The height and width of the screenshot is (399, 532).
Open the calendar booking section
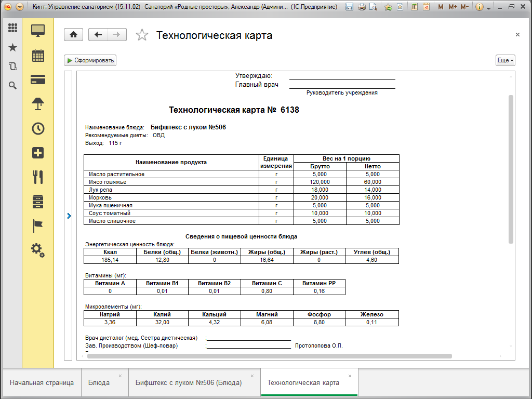coord(38,55)
